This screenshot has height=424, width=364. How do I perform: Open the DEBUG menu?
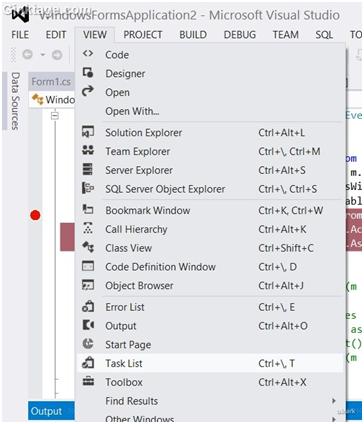240,35
